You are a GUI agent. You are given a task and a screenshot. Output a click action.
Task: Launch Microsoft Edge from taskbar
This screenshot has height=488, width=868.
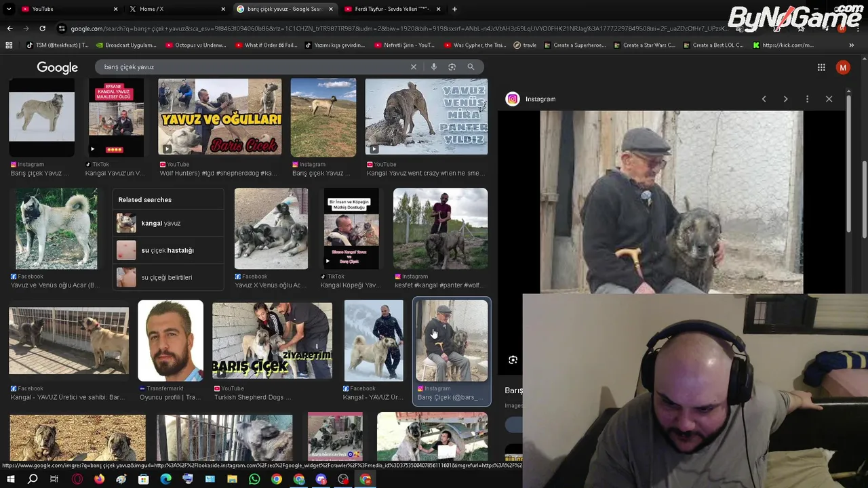pos(165,480)
